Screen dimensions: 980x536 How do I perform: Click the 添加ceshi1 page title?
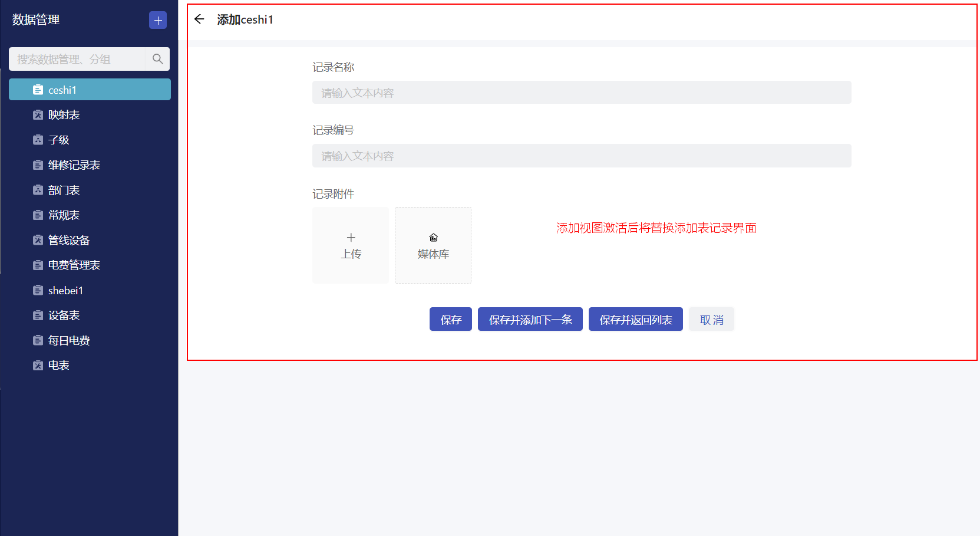point(245,19)
